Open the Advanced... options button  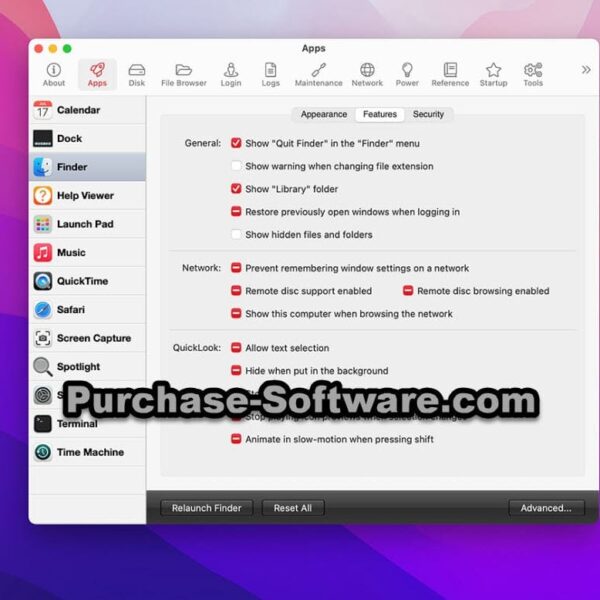[x=546, y=508]
